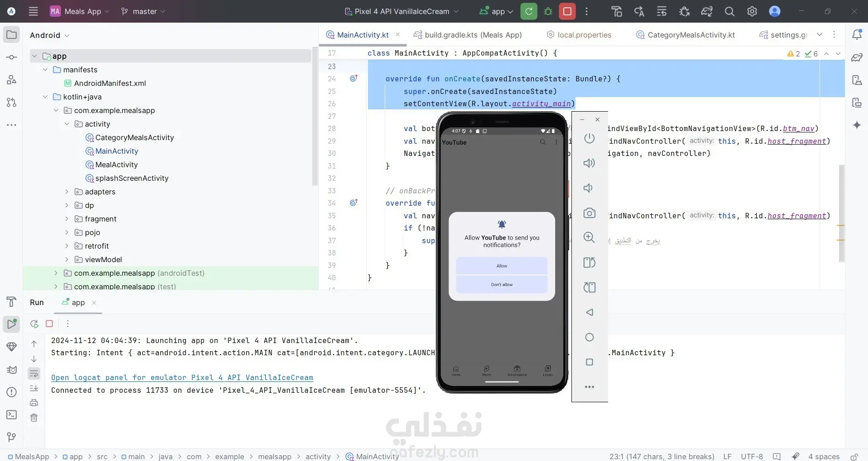Open the Meals App project dropdown
The height and width of the screenshot is (461, 868).
coord(80,11)
